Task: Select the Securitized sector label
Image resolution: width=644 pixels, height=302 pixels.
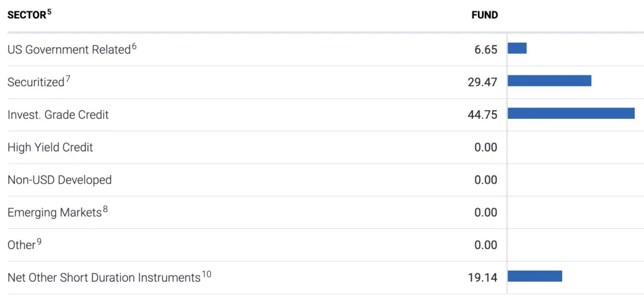Action: pyautogui.click(x=36, y=82)
